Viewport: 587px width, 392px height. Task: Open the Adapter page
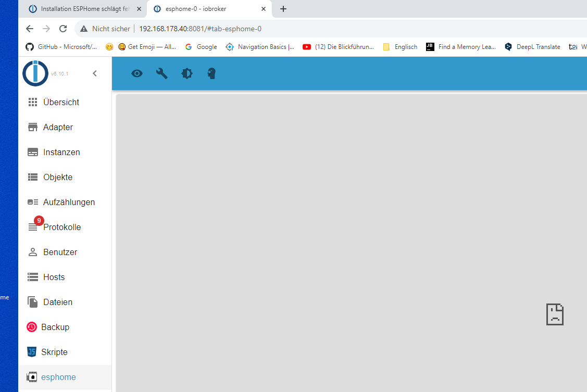click(65, 127)
